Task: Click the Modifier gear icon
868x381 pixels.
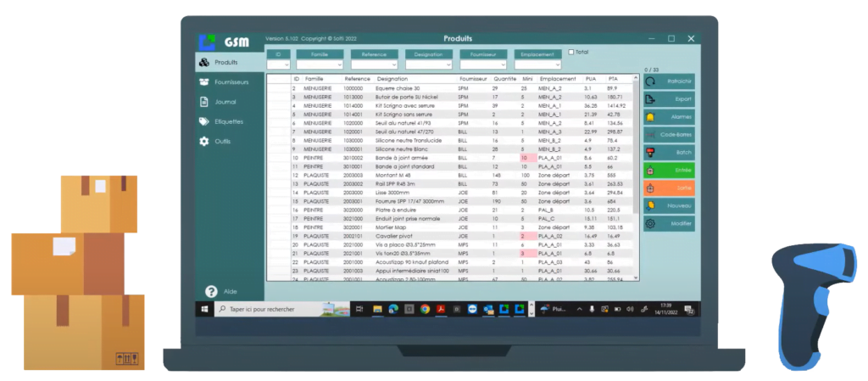Action: [650, 224]
